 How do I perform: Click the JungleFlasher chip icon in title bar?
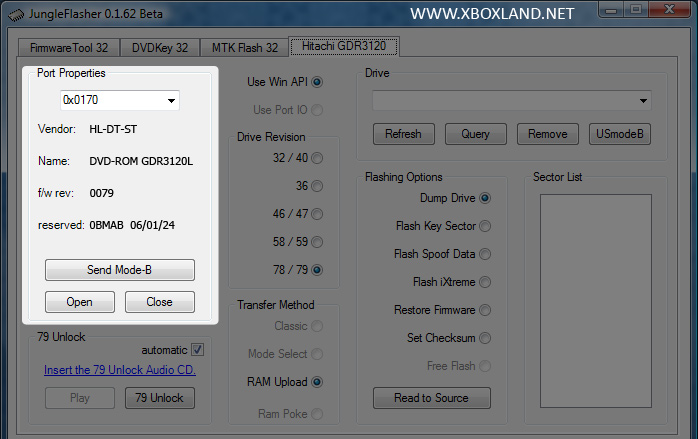pos(16,15)
